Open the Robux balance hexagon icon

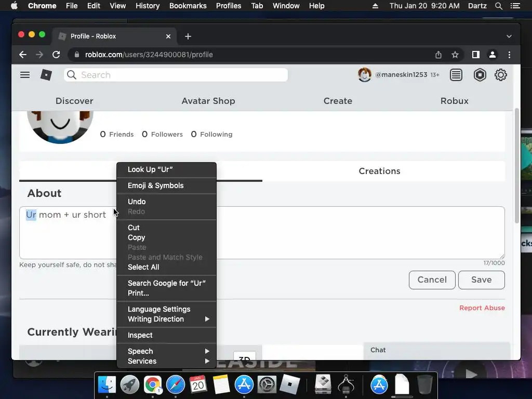point(480,75)
